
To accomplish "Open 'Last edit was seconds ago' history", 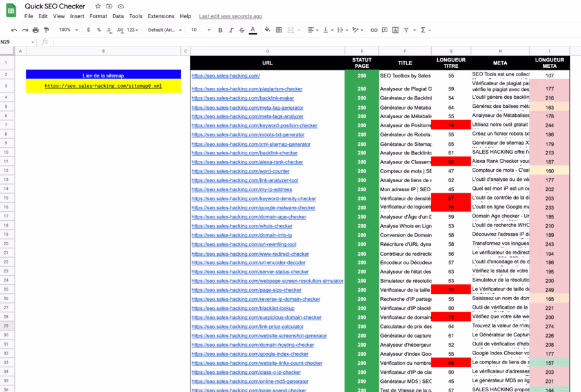I will click(230, 16).
